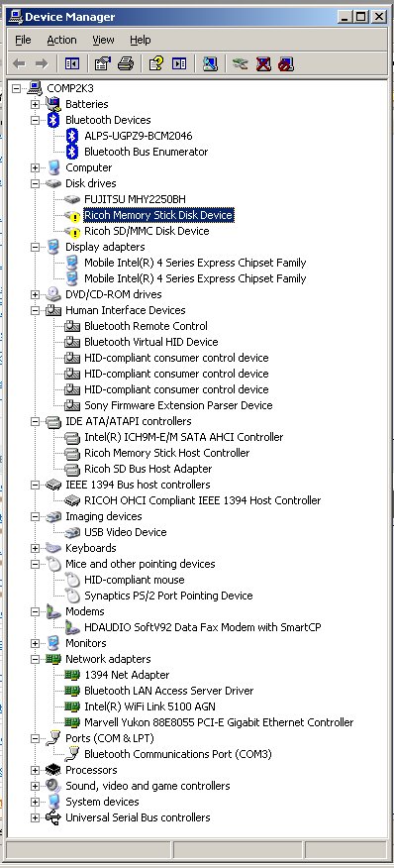Select Ricoh Memory Stick Disk Device
Screen dimensions: 394x868
coord(158,215)
